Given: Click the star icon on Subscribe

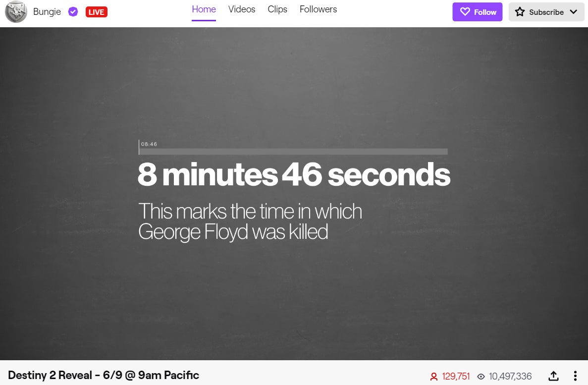Looking at the screenshot, I should point(520,12).
